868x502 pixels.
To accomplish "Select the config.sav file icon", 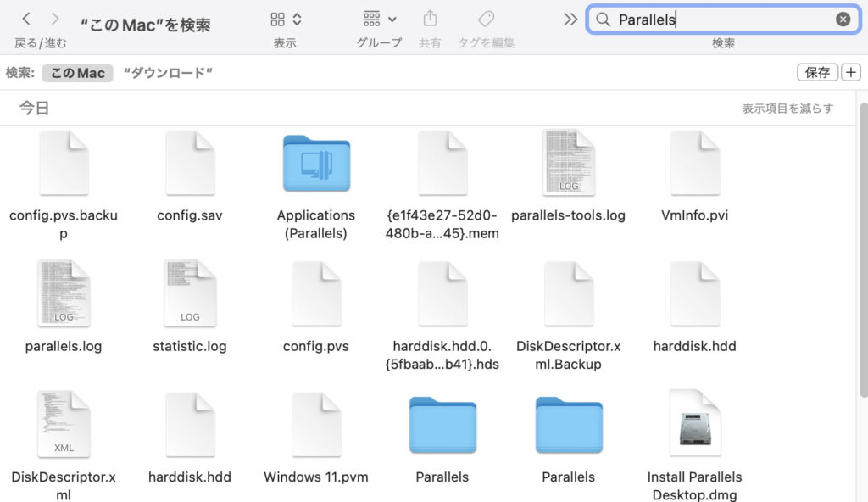I will pyautogui.click(x=190, y=164).
